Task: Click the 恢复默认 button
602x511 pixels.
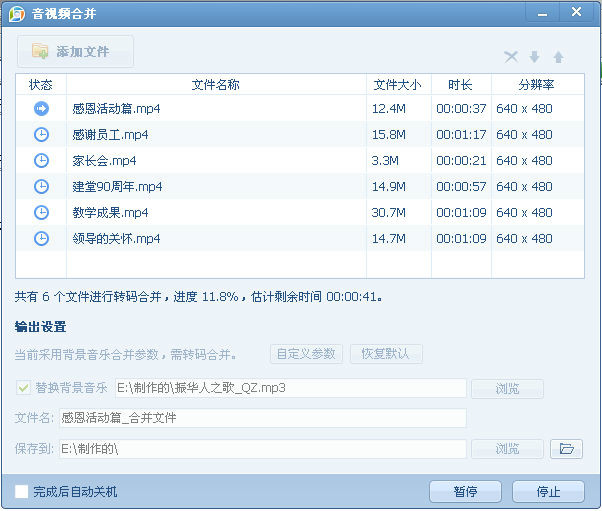Action: click(386, 354)
